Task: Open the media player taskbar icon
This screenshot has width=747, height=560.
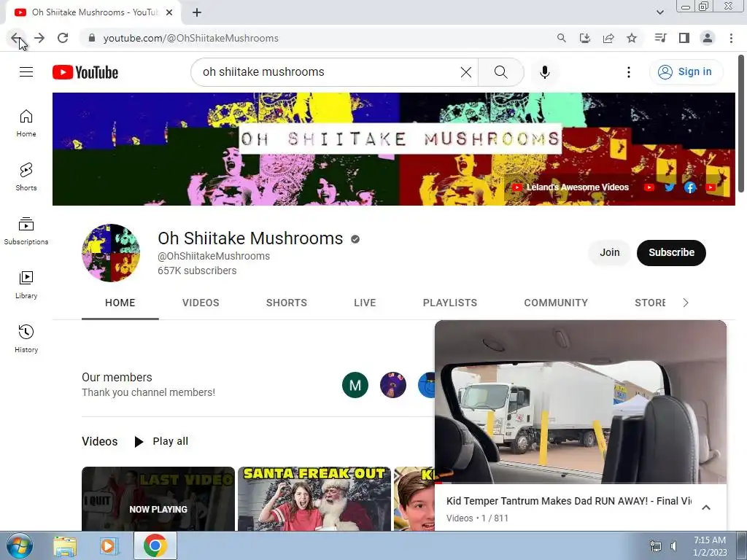Action: tap(109, 546)
